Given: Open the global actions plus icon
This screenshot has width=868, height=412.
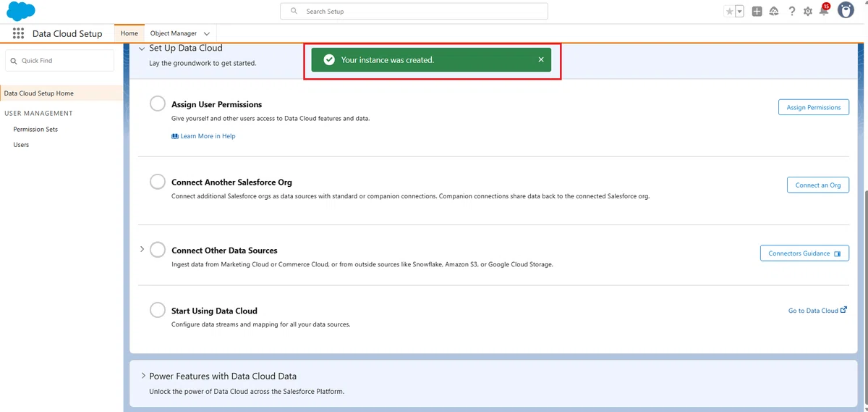Looking at the screenshot, I should click(757, 12).
